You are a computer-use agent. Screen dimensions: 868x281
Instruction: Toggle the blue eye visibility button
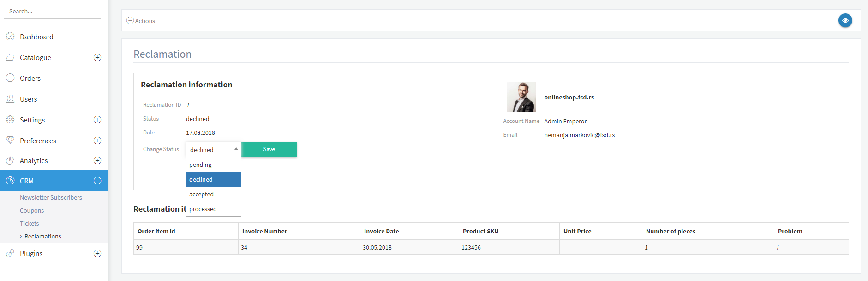tap(845, 20)
